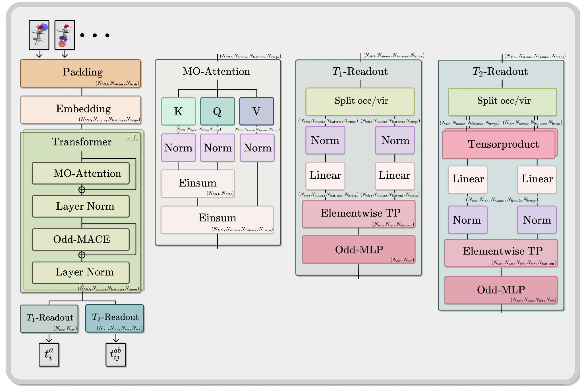Select the right Norm block in T2-Readout

(537, 220)
